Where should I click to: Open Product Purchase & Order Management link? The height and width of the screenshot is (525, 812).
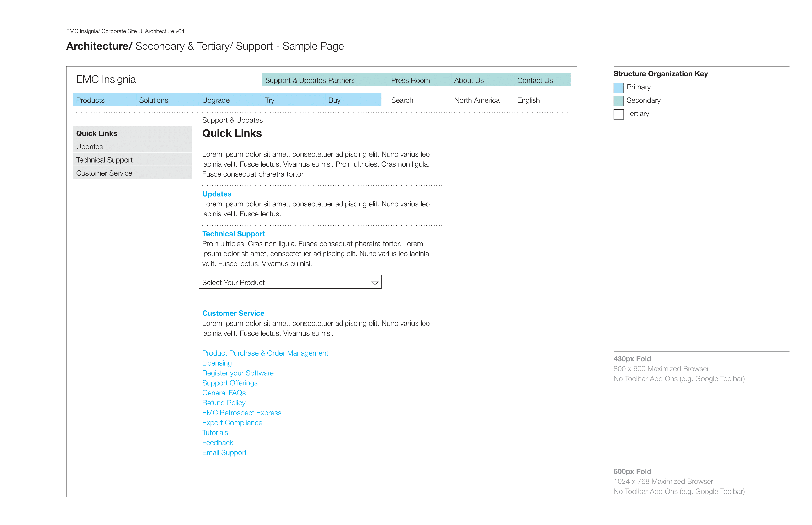(x=265, y=353)
